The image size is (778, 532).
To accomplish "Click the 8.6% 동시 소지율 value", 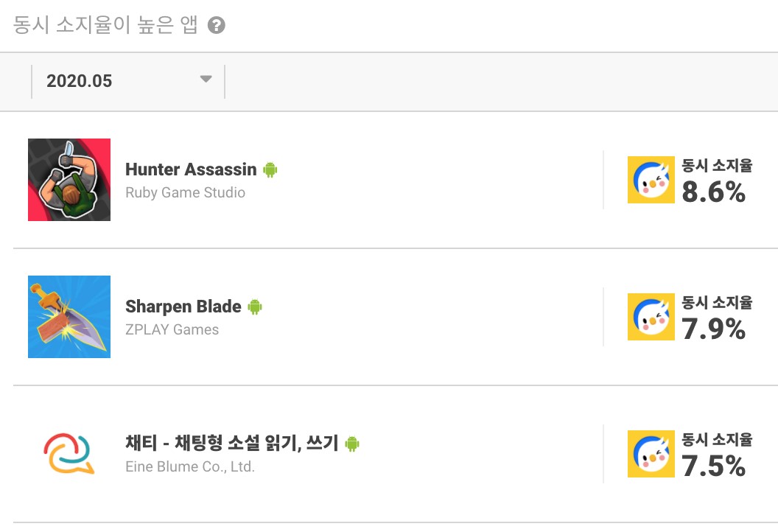I will point(713,192).
